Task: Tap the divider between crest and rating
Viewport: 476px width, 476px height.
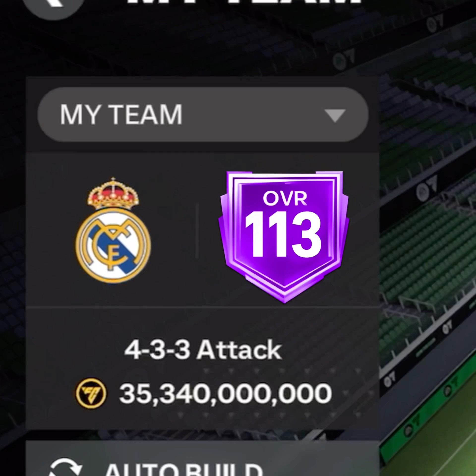Action: click(197, 231)
